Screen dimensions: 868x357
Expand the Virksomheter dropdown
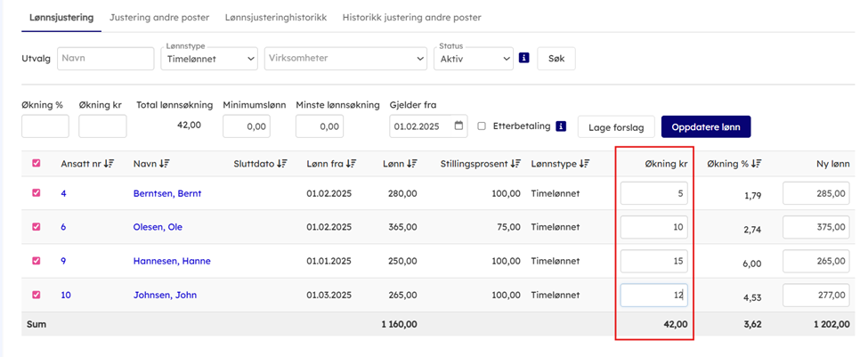pos(345,59)
